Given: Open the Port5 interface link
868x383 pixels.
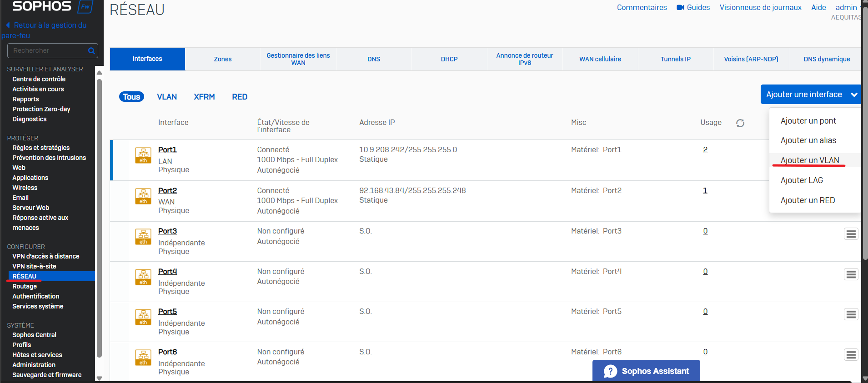Looking at the screenshot, I should 167,311.
